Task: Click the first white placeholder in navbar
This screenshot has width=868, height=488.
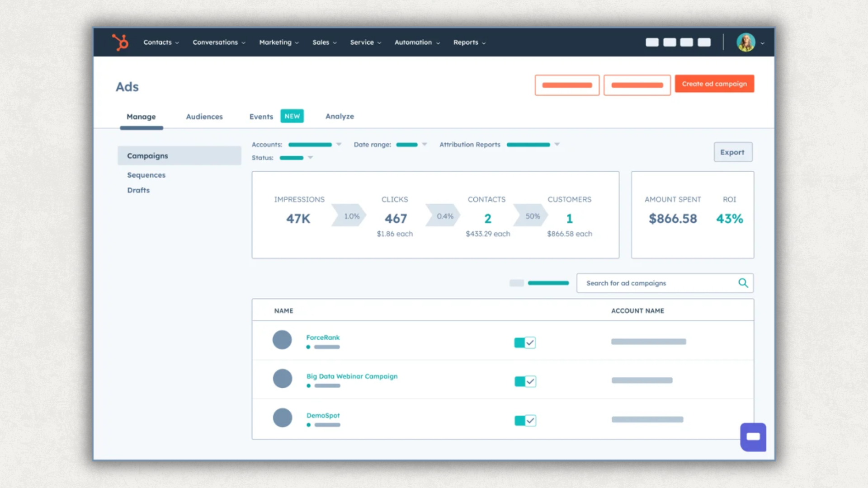Action: click(x=652, y=42)
